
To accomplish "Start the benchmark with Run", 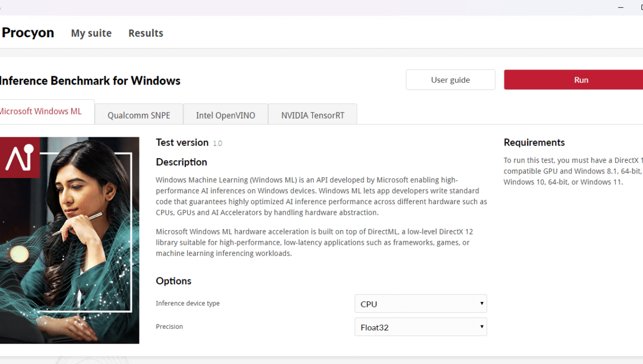I will pos(573,80).
